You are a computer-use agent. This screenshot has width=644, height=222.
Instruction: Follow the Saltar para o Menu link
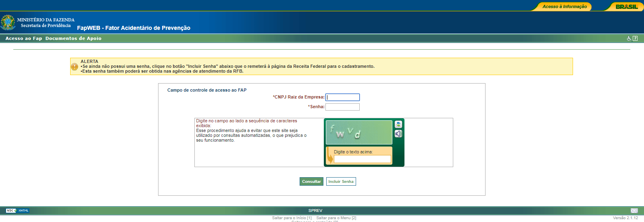coord(336,218)
